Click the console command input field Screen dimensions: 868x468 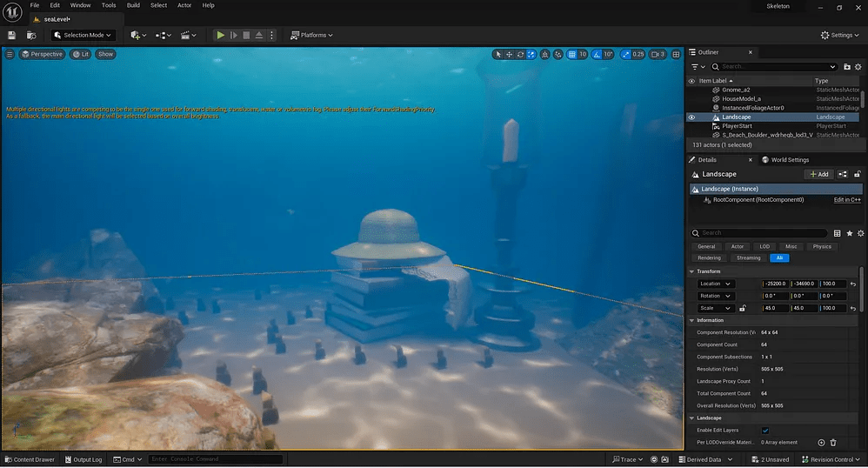[x=215, y=459]
